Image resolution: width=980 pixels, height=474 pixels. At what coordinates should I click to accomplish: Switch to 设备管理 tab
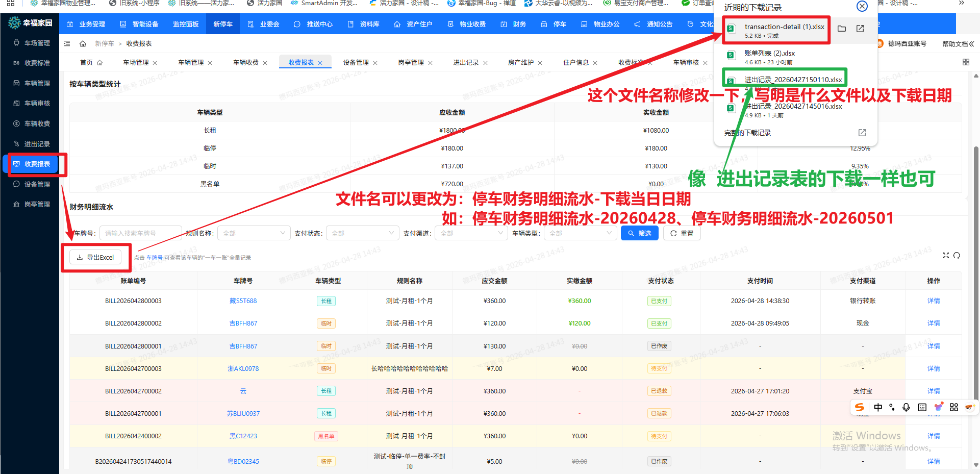(356, 62)
